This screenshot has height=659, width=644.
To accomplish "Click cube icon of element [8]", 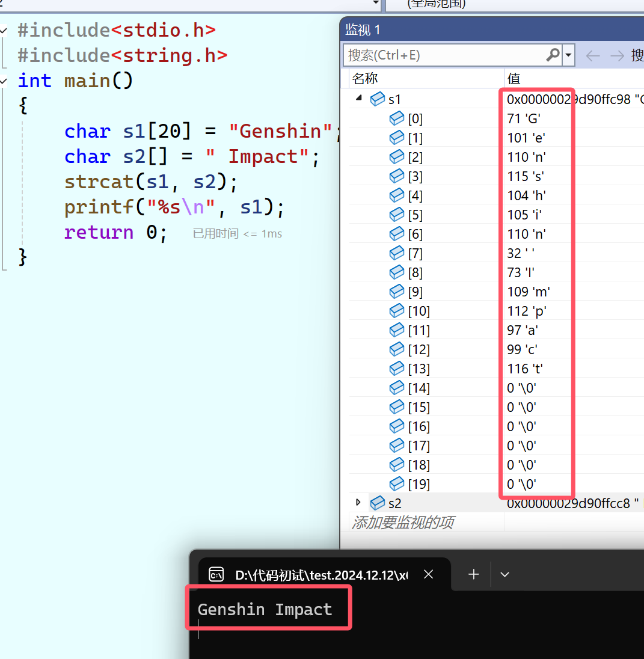I will tap(397, 272).
